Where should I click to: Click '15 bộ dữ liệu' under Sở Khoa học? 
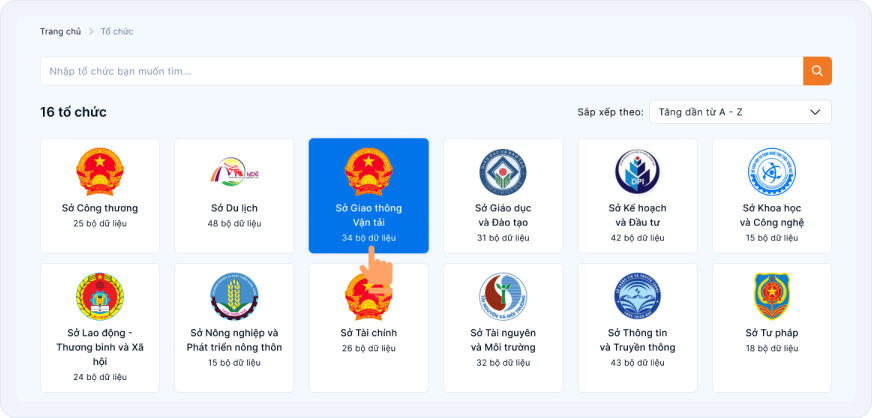772,238
